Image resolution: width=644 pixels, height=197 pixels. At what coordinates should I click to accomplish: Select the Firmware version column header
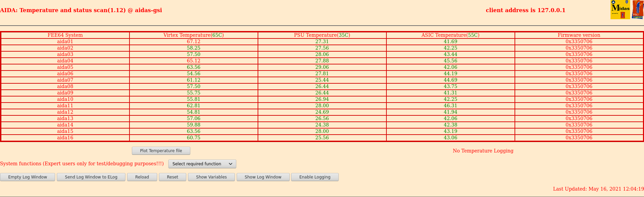(579, 35)
